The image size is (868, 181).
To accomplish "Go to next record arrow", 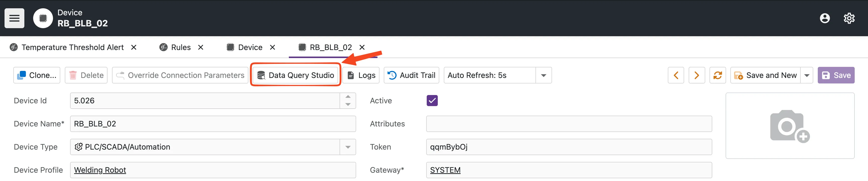I will 696,75.
